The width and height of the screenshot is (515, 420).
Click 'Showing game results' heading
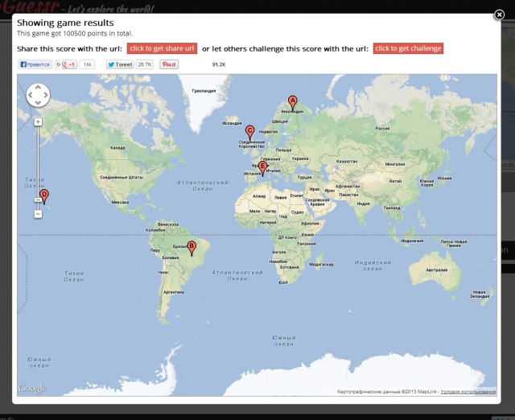(x=65, y=23)
